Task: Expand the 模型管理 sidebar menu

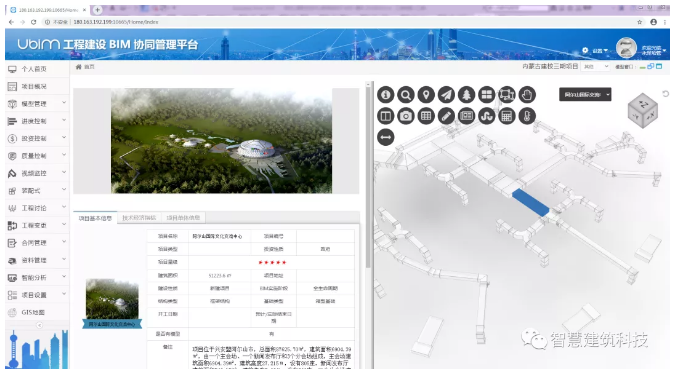Action: [37, 104]
